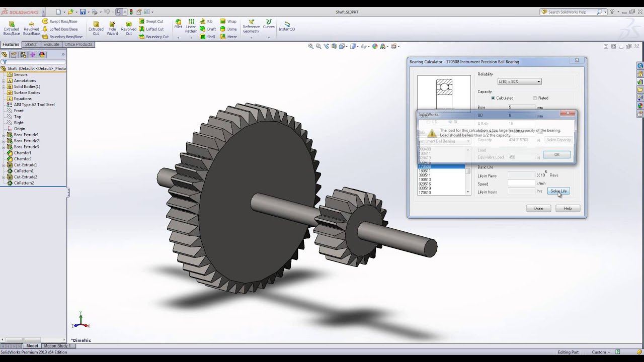This screenshot has width=644, height=362.
Task: Select the Rated capacity radio button
Action: click(x=535, y=98)
